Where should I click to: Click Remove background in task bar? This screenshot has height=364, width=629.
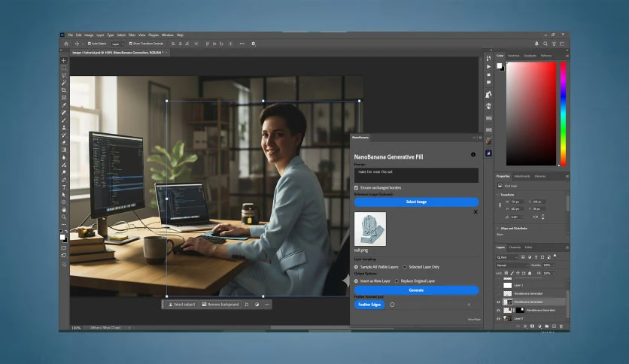[220, 305]
